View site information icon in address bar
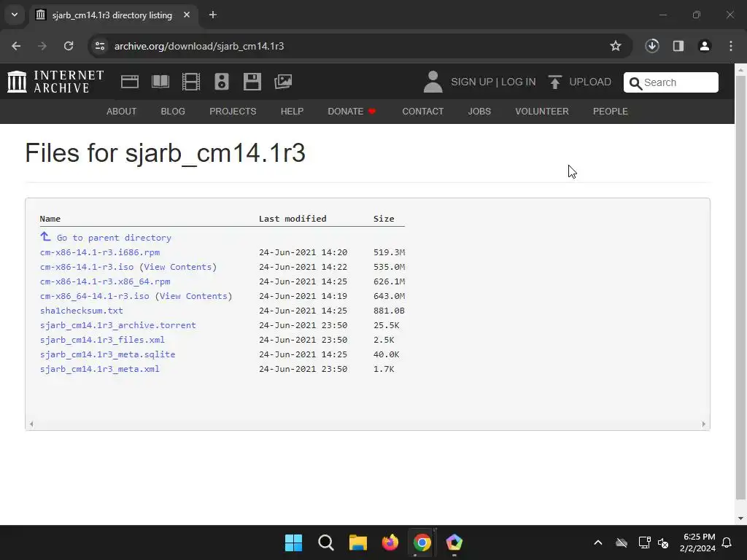747x560 pixels. point(100,46)
